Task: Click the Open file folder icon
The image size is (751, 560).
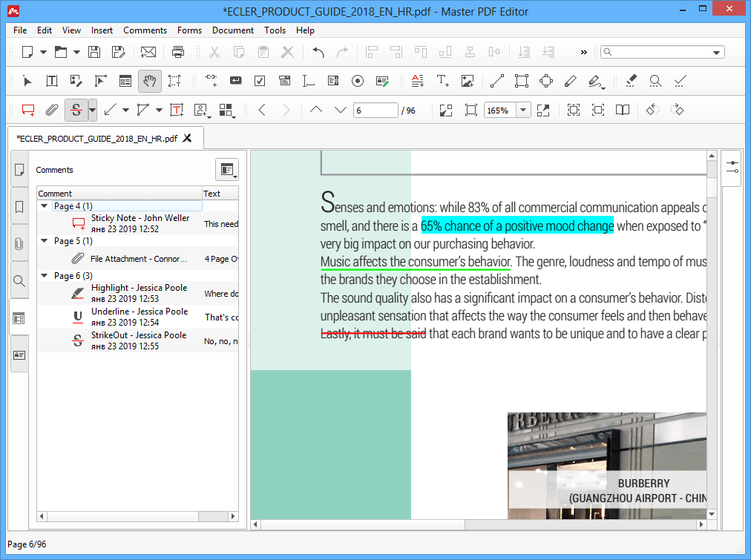Action: point(60,52)
